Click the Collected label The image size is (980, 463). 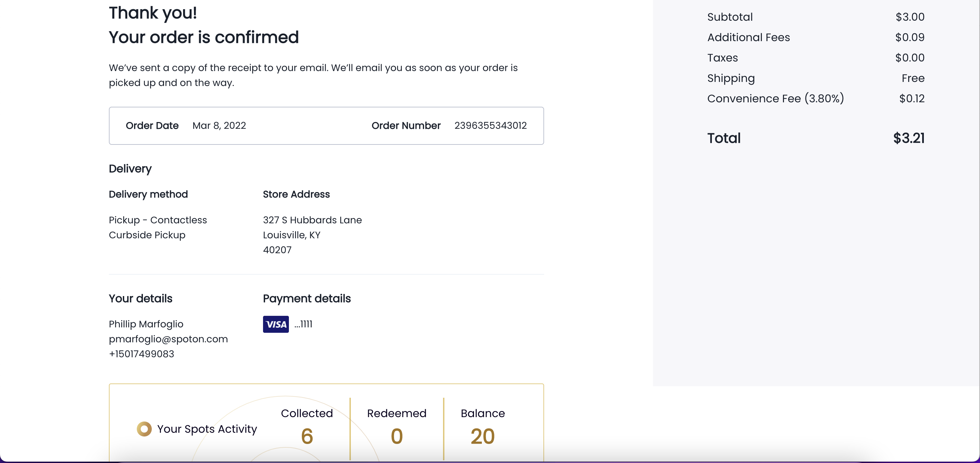point(307,413)
